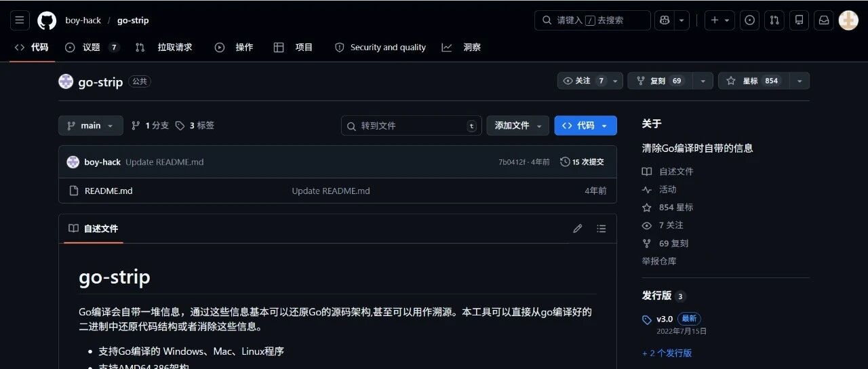Open 69 复刻 forks link

pyautogui.click(x=665, y=243)
